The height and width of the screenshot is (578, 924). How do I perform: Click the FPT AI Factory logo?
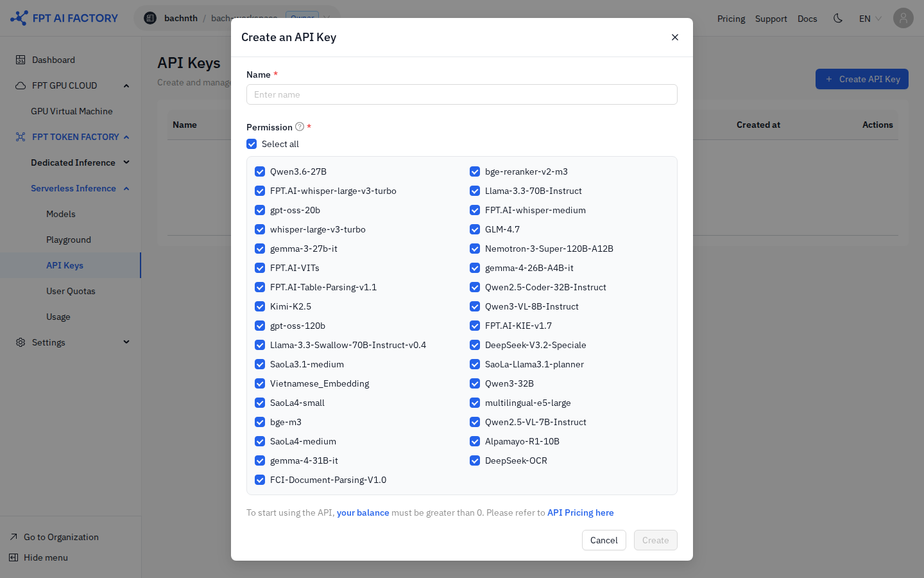(64, 18)
